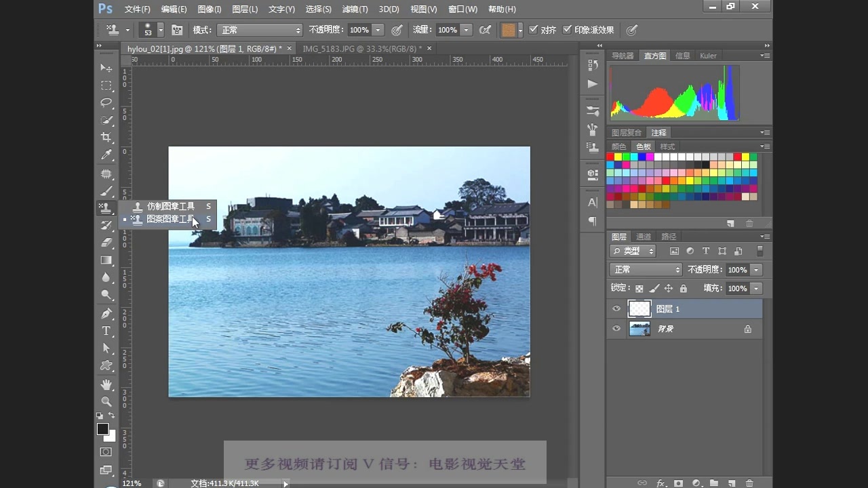The height and width of the screenshot is (488, 868).
Task: Choose Clone Stamp Tool from flyout
Action: (x=170, y=206)
